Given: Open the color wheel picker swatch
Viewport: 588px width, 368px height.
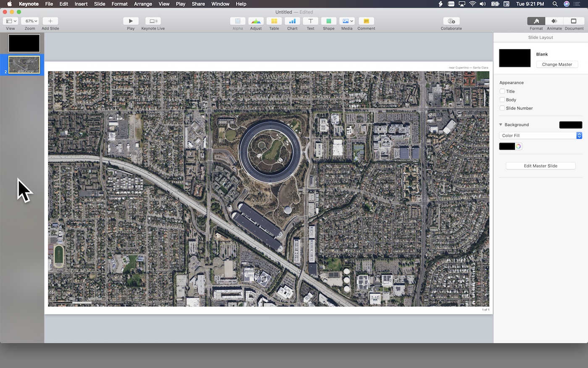Looking at the screenshot, I should [x=519, y=146].
